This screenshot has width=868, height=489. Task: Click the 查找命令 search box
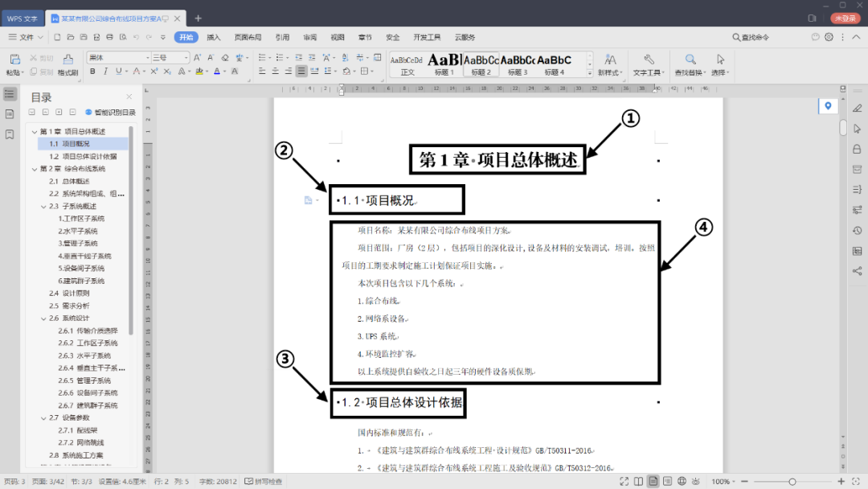751,37
